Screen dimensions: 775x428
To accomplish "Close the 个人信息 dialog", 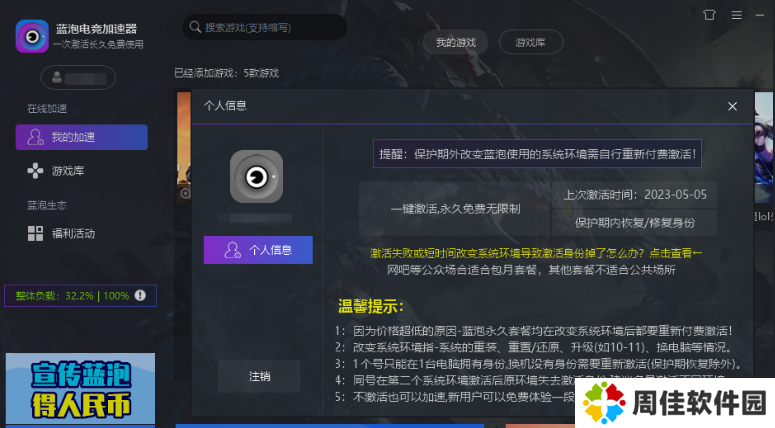I will click(732, 106).
